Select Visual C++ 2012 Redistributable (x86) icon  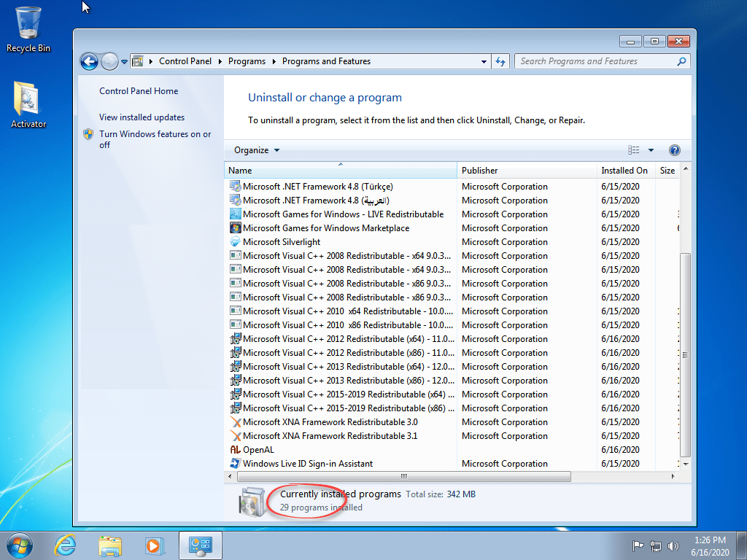tap(236, 352)
